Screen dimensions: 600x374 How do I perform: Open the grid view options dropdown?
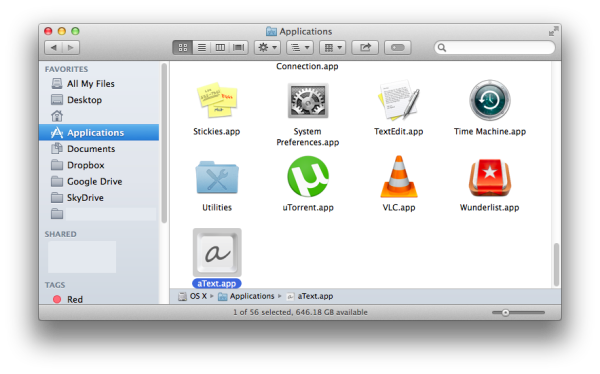pos(333,47)
